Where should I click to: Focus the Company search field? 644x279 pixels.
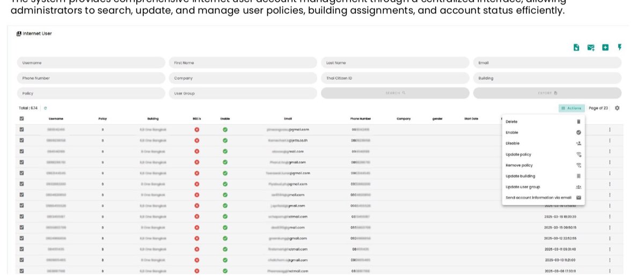pos(243,78)
